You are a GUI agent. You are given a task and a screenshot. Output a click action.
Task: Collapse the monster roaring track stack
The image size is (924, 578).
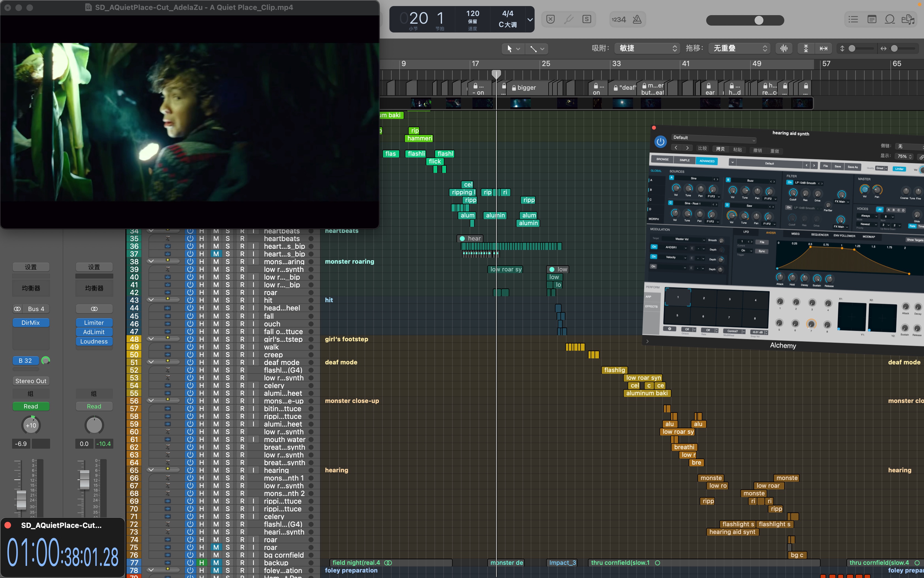pyautogui.click(x=151, y=261)
